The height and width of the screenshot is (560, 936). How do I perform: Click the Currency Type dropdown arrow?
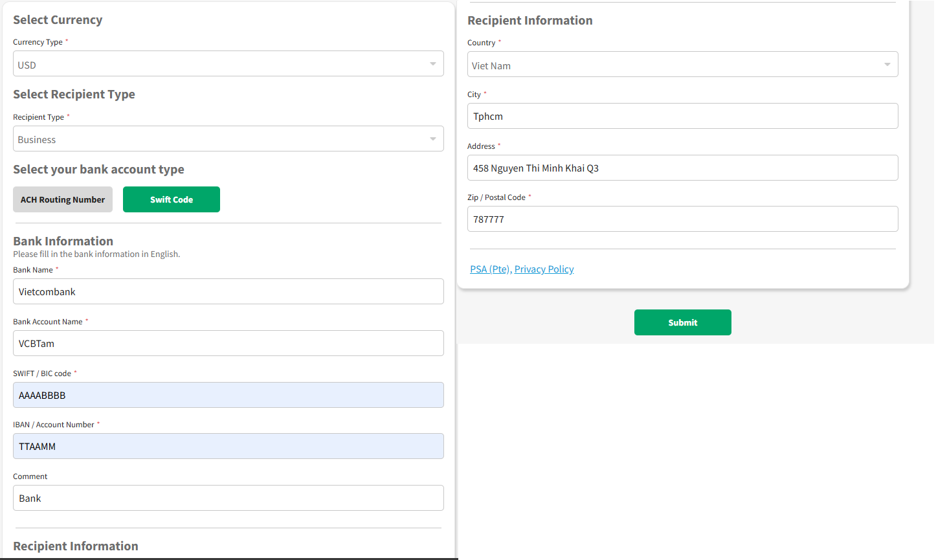[x=432, y=64]
